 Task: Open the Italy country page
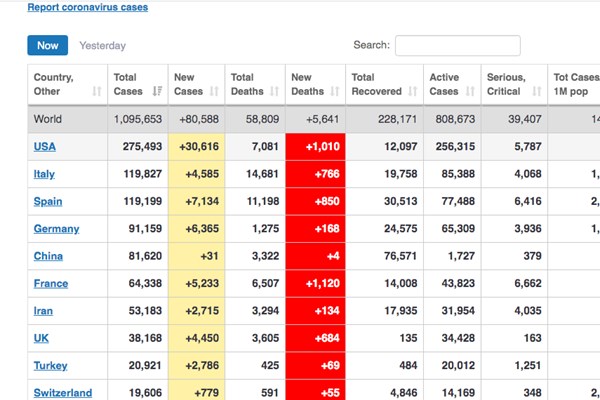(x=44, y=174)
